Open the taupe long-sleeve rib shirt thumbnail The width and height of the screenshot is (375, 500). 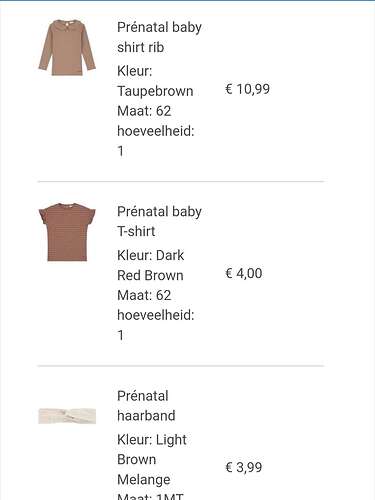click(x=67, y=48)
